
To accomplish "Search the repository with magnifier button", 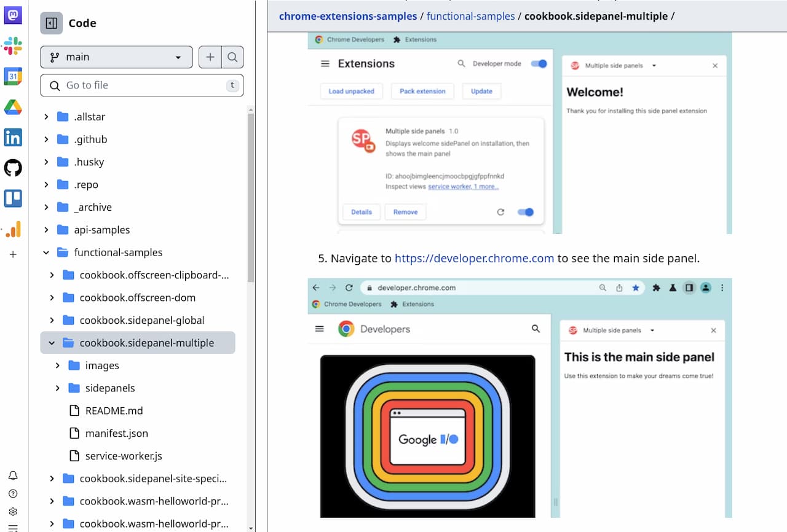I will pyautogui.click(x=232, y=57).
